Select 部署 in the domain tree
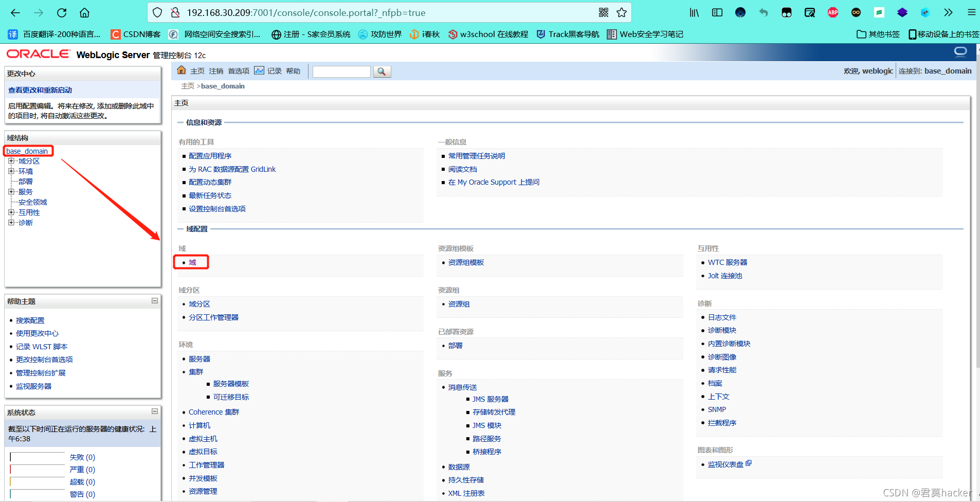980x502 pixels. click(x=26, y=182)
